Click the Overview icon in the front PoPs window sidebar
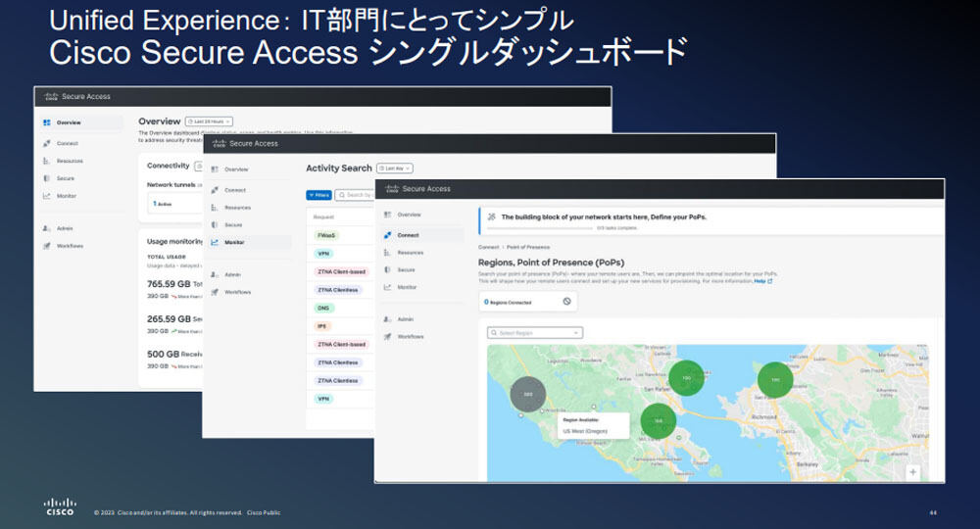980x529 pixels. [x=387, y=215]
